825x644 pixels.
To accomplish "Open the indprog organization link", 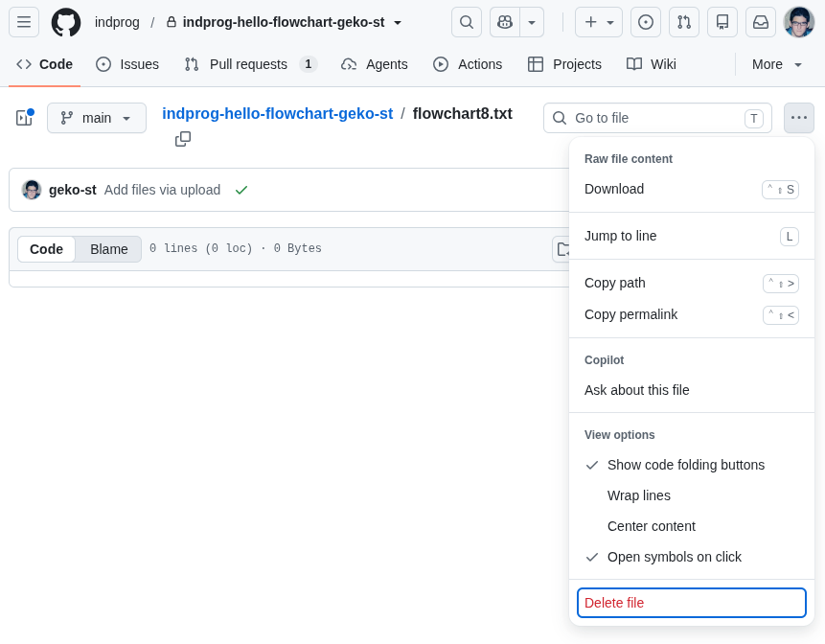I will [x=117, y=23].
